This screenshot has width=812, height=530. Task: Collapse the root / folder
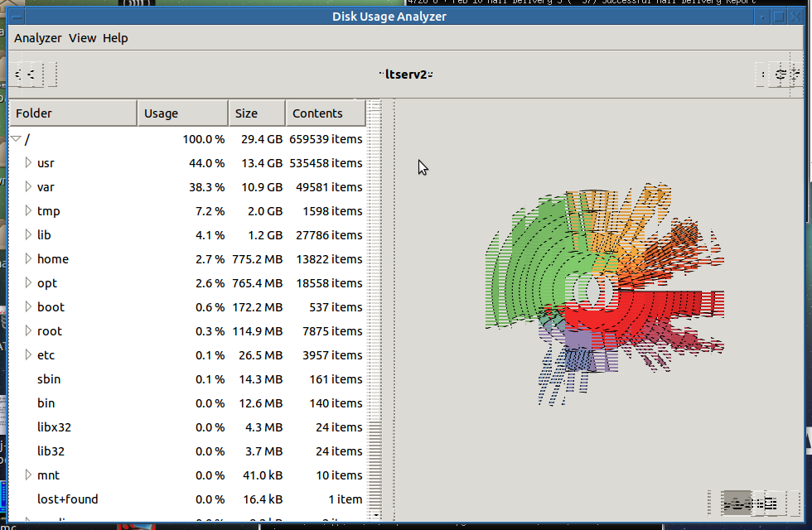[x=16, y=139]
